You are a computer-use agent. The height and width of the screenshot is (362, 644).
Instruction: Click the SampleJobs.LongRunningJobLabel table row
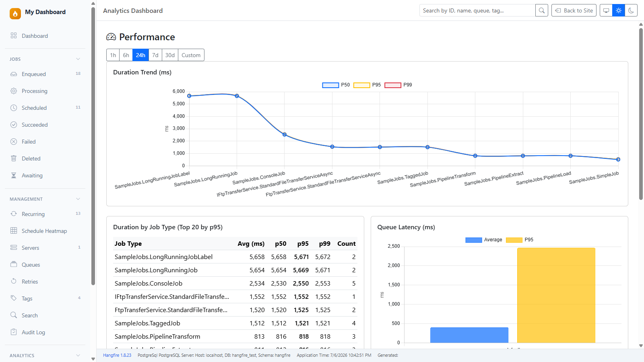pyautogui.click(x=235, y=257)
